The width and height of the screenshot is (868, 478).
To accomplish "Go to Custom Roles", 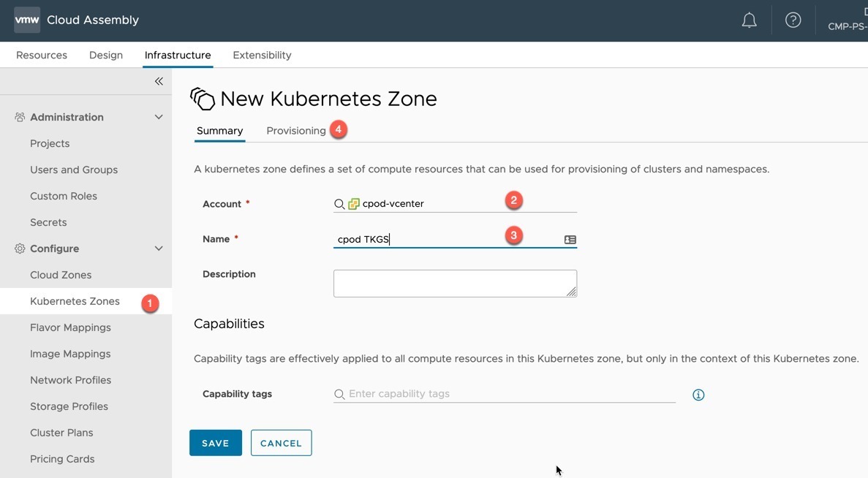I will click(x=64, y=196).
